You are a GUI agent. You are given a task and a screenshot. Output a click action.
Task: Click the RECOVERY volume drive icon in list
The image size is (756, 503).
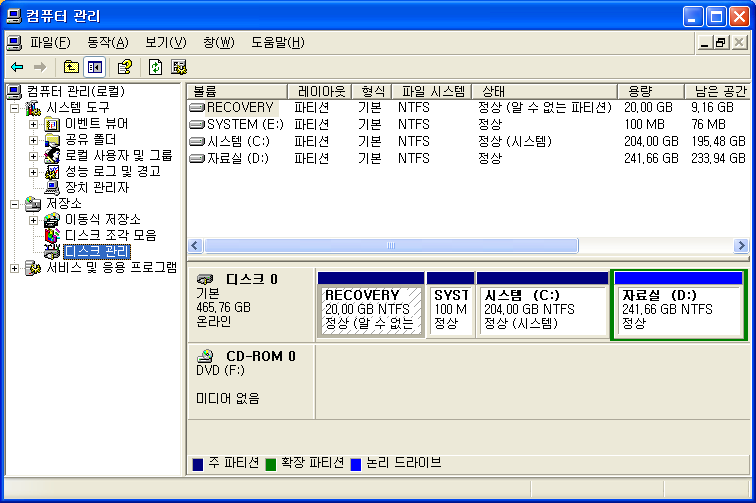click(197, 108)
